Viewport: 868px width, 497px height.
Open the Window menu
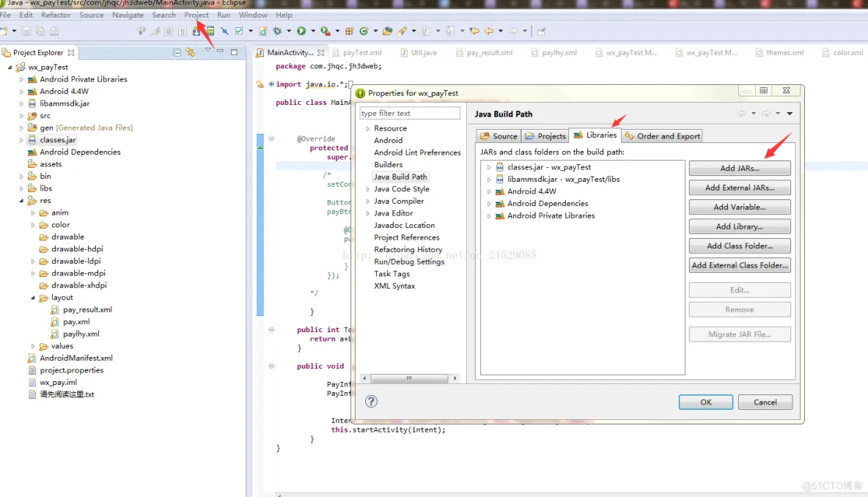coord(253,15)
